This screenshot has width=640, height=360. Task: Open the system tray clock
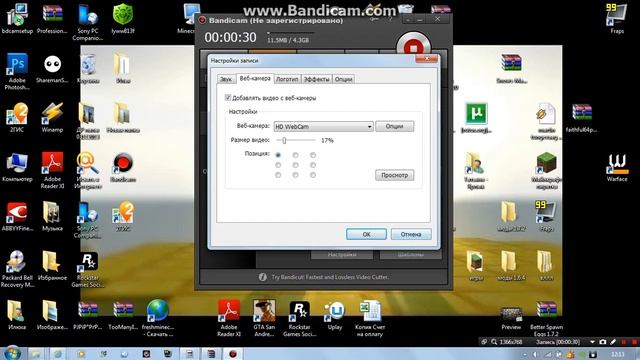pos(618,354)
